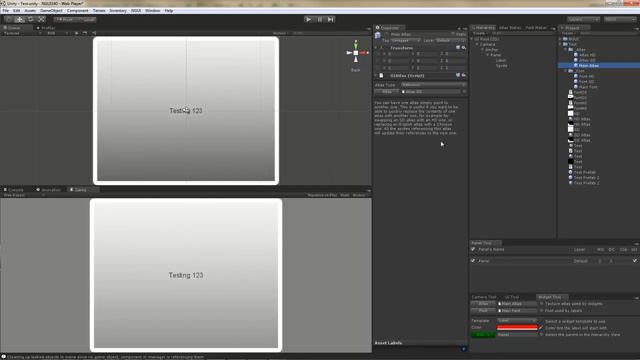Viewport: 640px width, 360px height.
Task: Click the Play button
Action: point(309,19)
